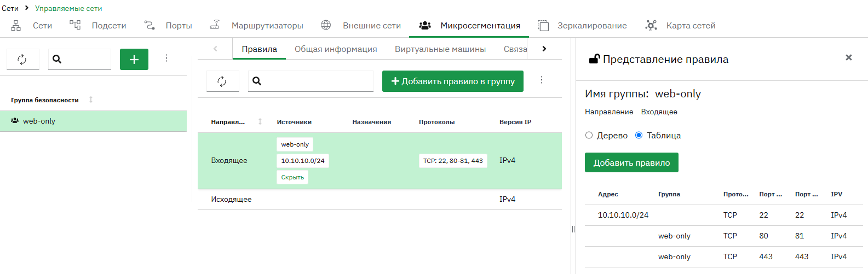The width and height of the screenshot is (868, 274).
Task: Switch to the Подсети tab
Action: point(98,26)
